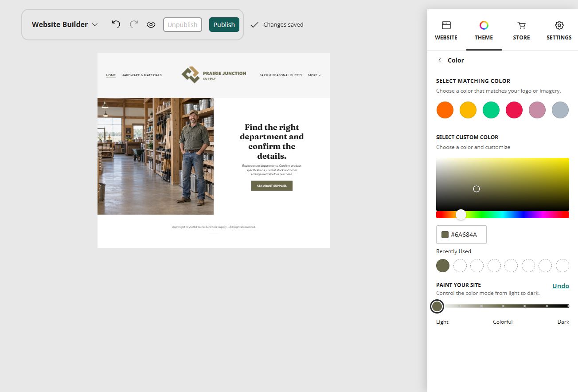This screenshot has width=578, height=392.
Task: Click the Ask About Supplies button
Action: pyautogui.click(x=272, y=186)
